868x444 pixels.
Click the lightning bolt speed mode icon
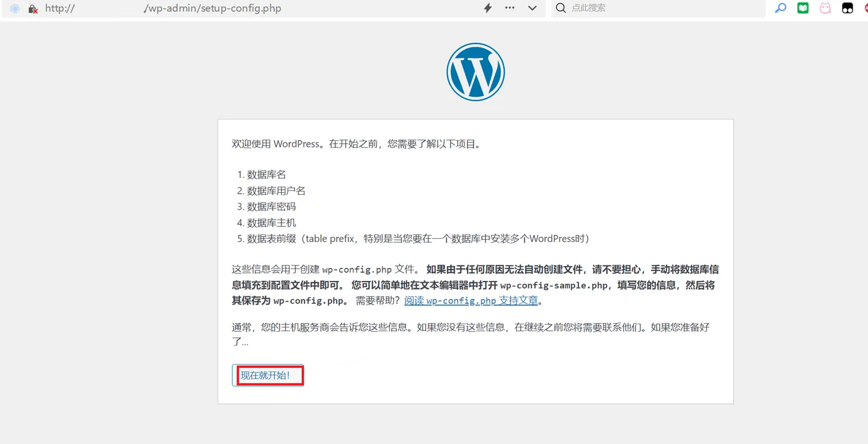pyautogui.click(x=488, y=8)
